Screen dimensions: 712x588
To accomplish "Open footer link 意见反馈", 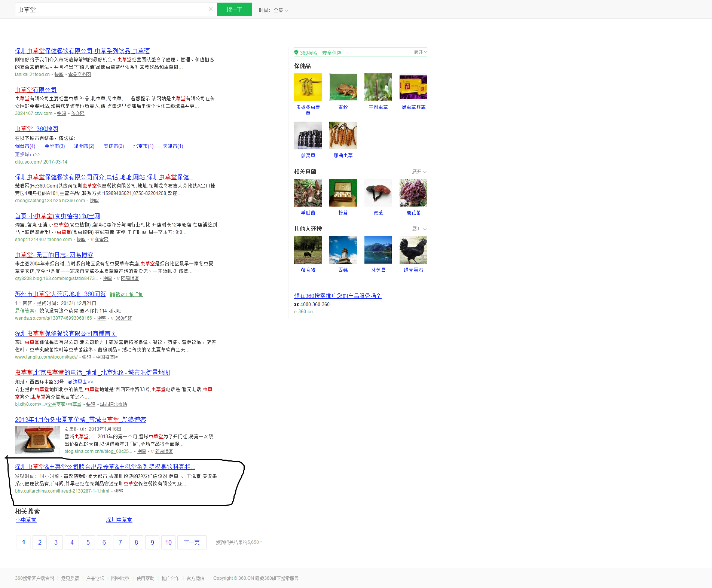I will point(70,578).
